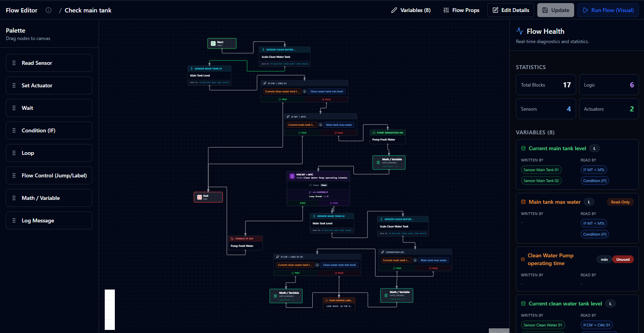Select the Flow Control loop back node

point(339,303)
